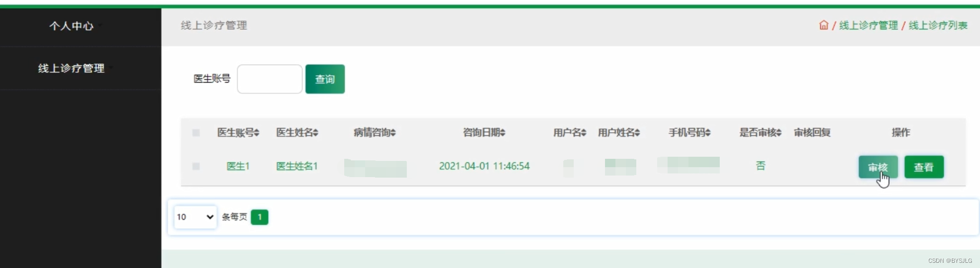Click the 线上诊疗管理 page title

214,25
